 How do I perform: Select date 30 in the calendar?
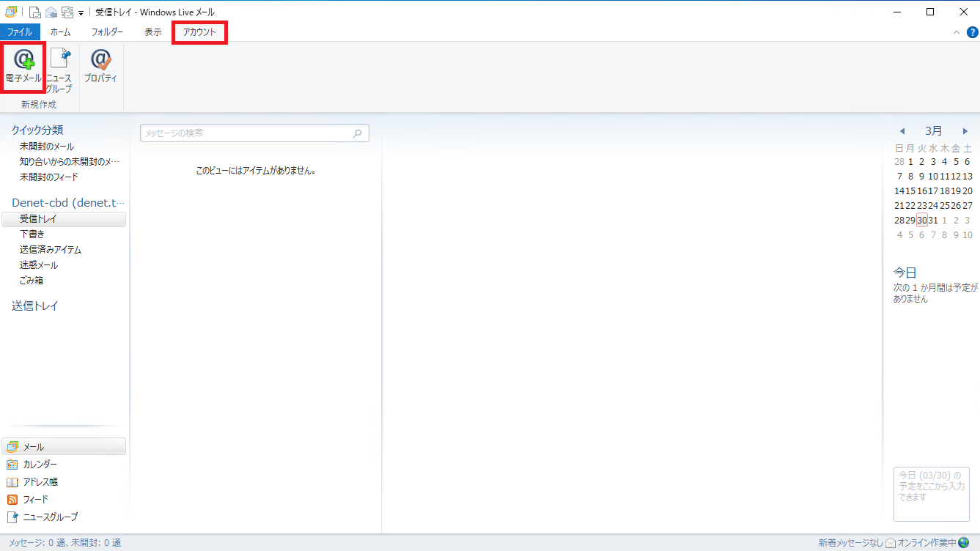[922, 221]
